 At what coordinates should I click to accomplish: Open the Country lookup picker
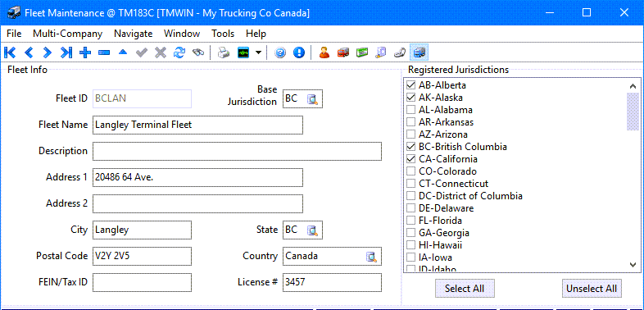(x=372, y=257)
